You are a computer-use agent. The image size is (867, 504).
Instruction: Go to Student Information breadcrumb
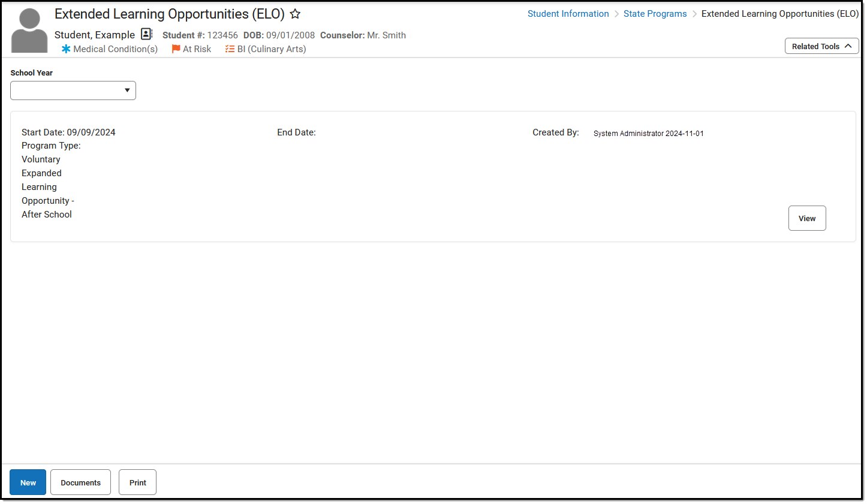point(568,14)
